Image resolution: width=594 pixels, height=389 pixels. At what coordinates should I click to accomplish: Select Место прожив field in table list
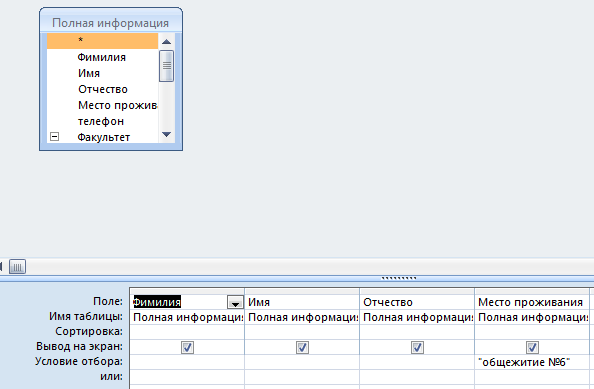tap(117, 105)
